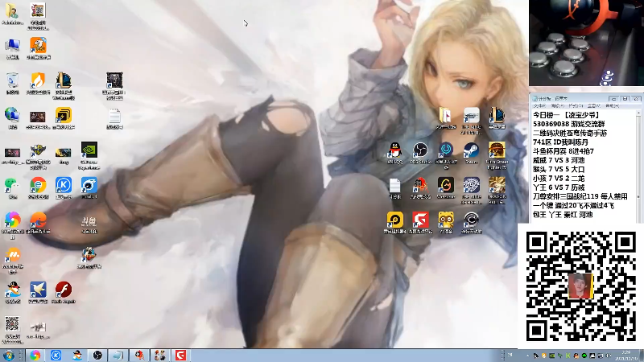Click the Notepad line '威威 7 VS 3 河池'

click(x=559, y=160)
